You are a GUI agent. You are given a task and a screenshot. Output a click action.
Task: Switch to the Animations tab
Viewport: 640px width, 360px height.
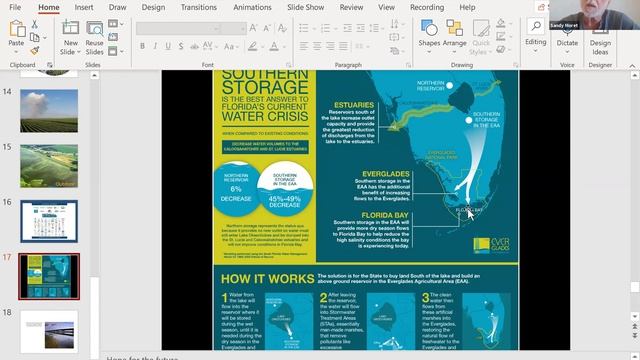[252, 7]
